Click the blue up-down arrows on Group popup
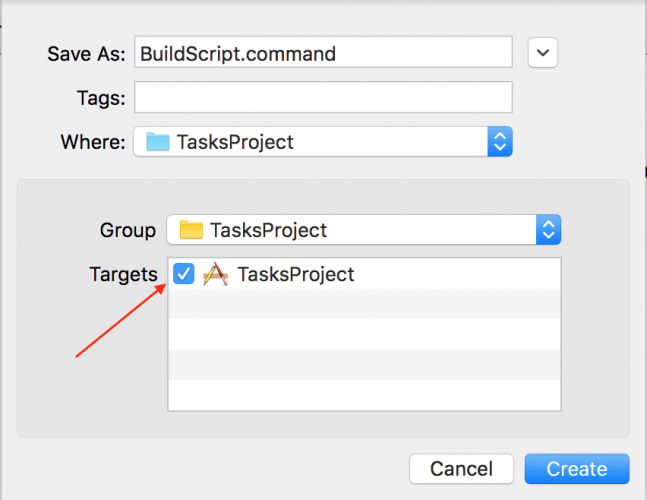 coord(548,229)
